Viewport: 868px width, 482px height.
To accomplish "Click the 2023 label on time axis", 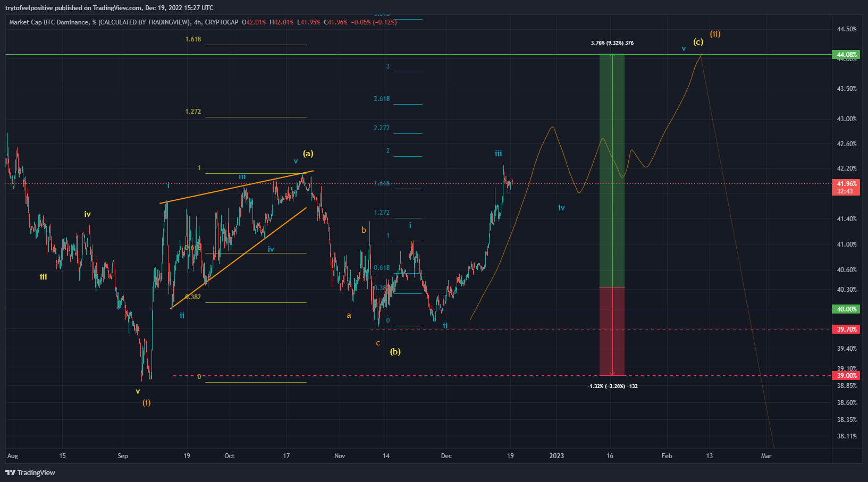I will 557,456.
